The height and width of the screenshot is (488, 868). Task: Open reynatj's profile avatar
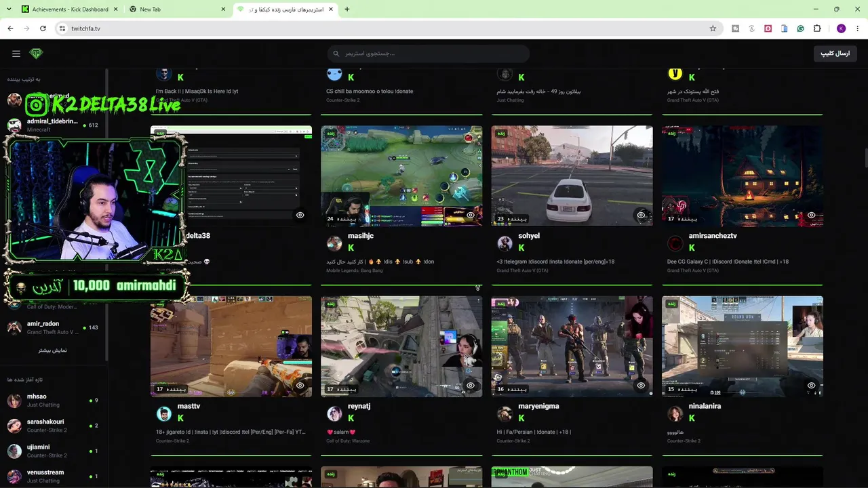[334, 413]
